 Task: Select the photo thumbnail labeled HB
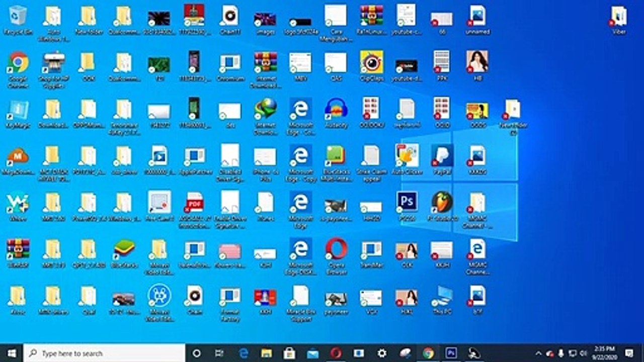[x=477, y=66]
